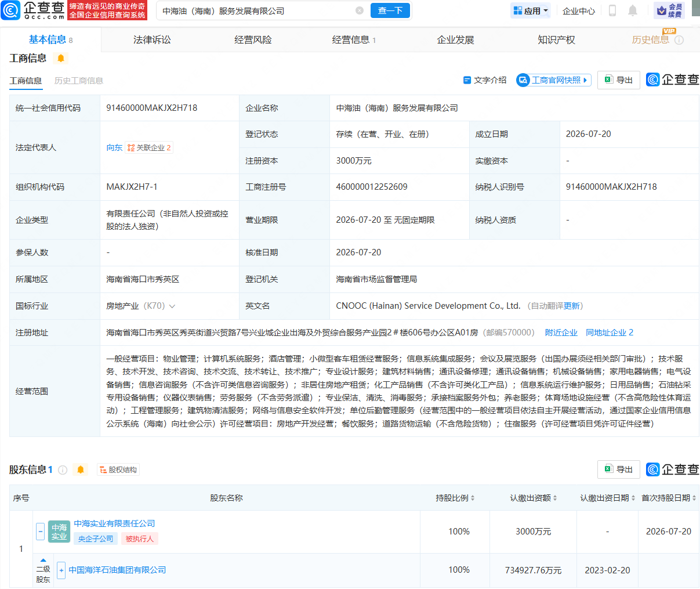Click organization code MAKJX2H7-1

click(132, 187)
